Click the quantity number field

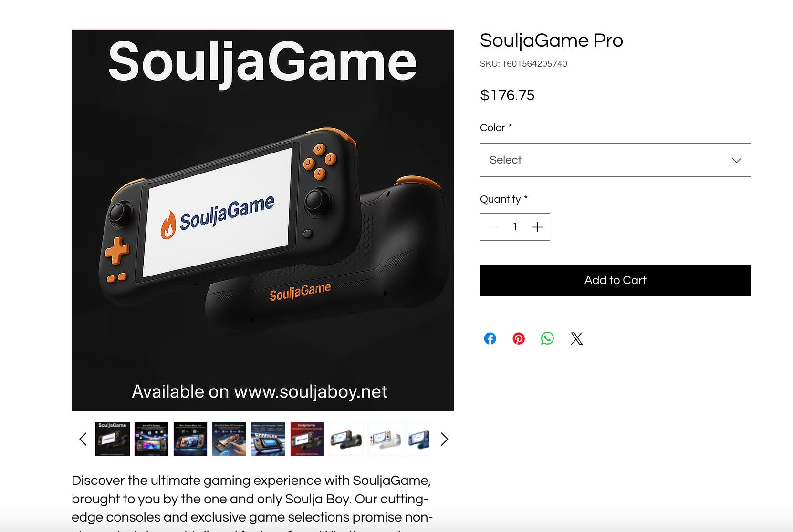[x=515, y=227]
